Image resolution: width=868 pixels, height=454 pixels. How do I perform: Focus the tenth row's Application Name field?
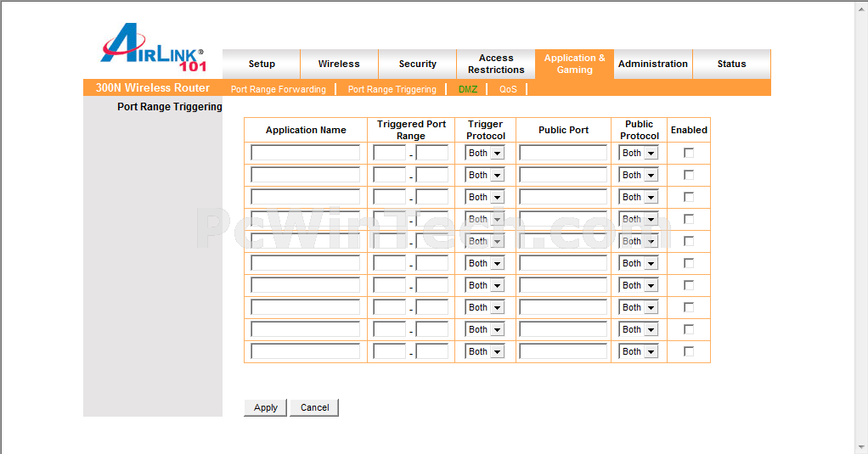(x=306, y=351)
